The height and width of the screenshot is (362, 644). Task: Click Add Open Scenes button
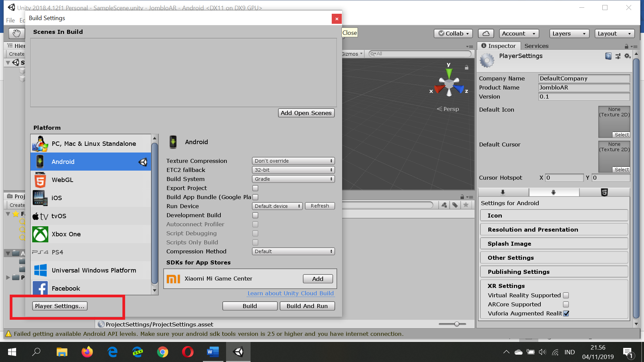pos(306,113)
